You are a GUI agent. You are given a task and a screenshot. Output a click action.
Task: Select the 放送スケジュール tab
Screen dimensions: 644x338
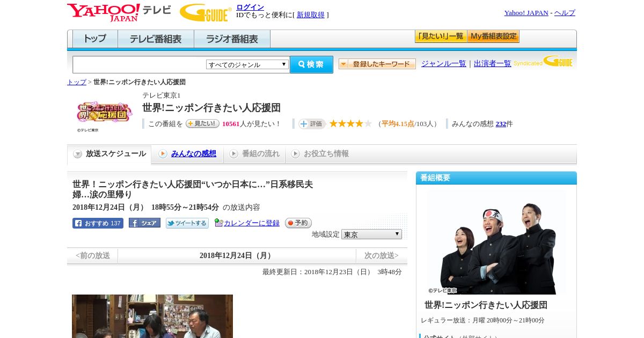[x=109, y=154]
